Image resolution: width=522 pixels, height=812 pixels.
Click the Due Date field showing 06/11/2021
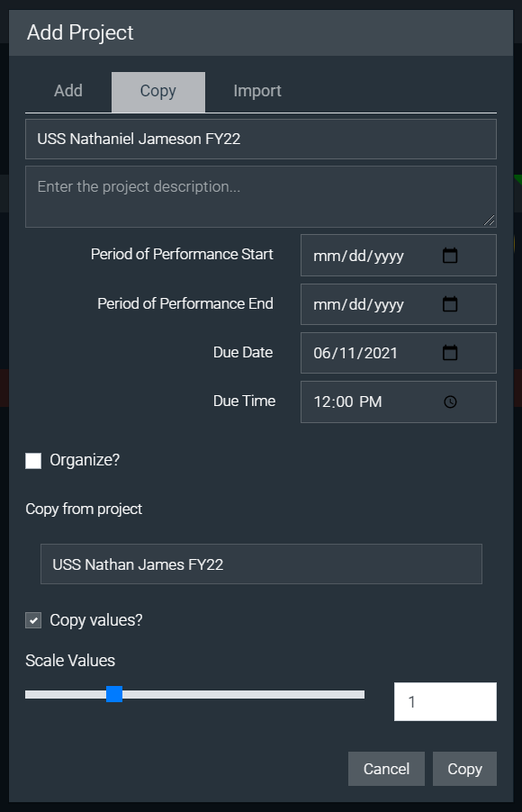[x=398, y=353]
